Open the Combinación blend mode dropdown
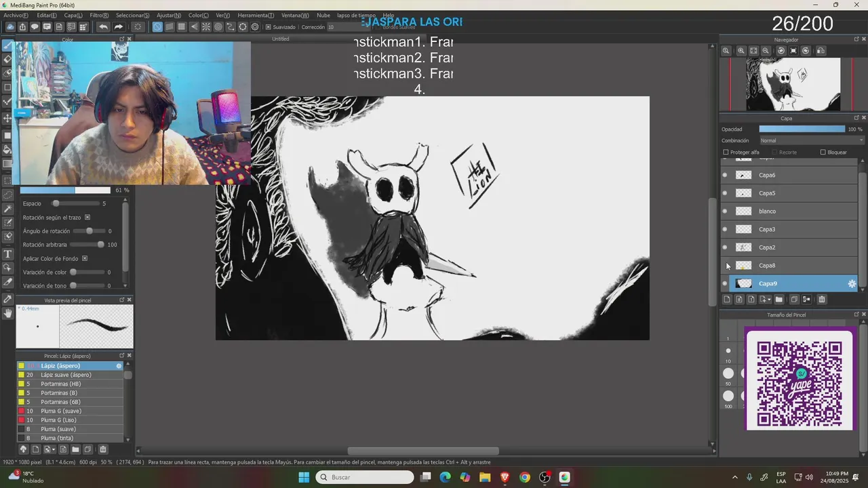This screenshot has height=488, width=868. [812, 141]
